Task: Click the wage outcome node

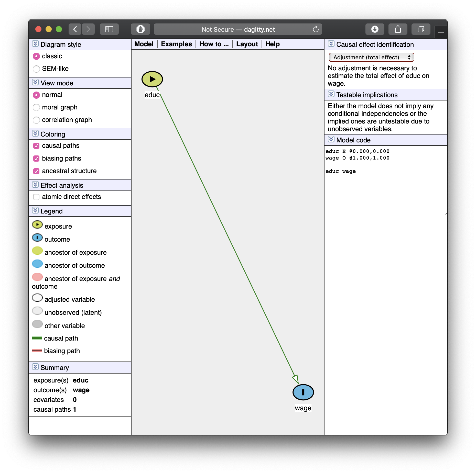Action: pos(303,392)
